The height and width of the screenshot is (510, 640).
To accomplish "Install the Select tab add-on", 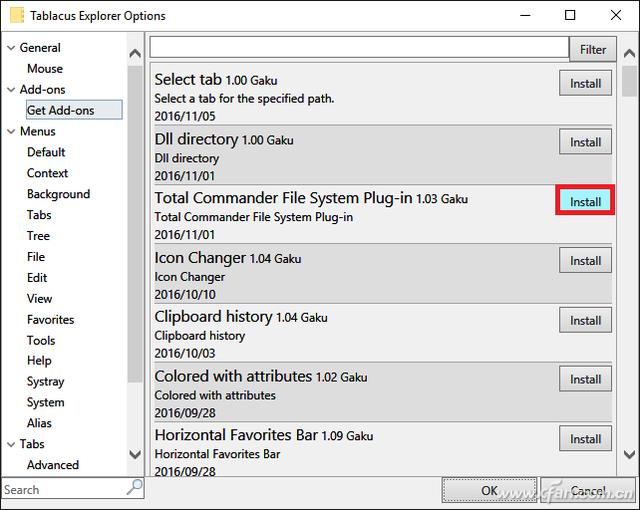I will (585, 83).
